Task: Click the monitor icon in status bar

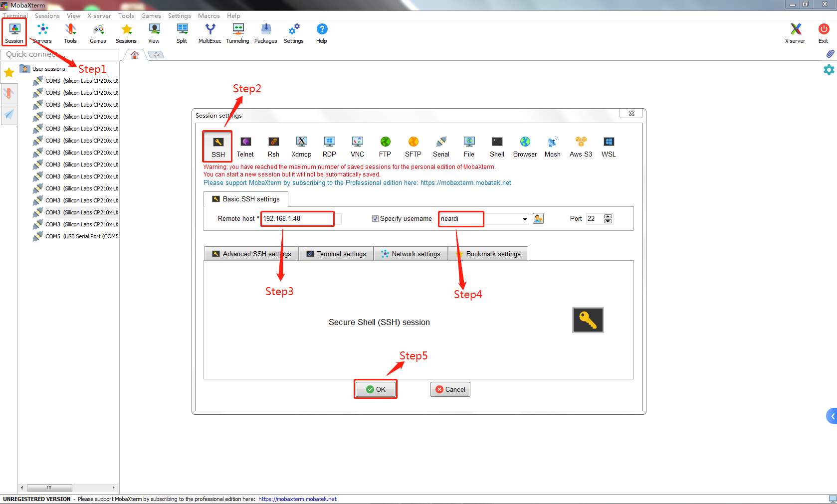Action: (833, 499)
